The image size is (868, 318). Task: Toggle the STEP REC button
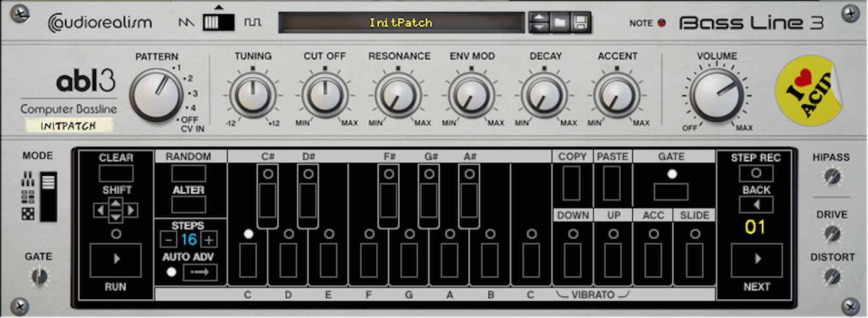756,173
